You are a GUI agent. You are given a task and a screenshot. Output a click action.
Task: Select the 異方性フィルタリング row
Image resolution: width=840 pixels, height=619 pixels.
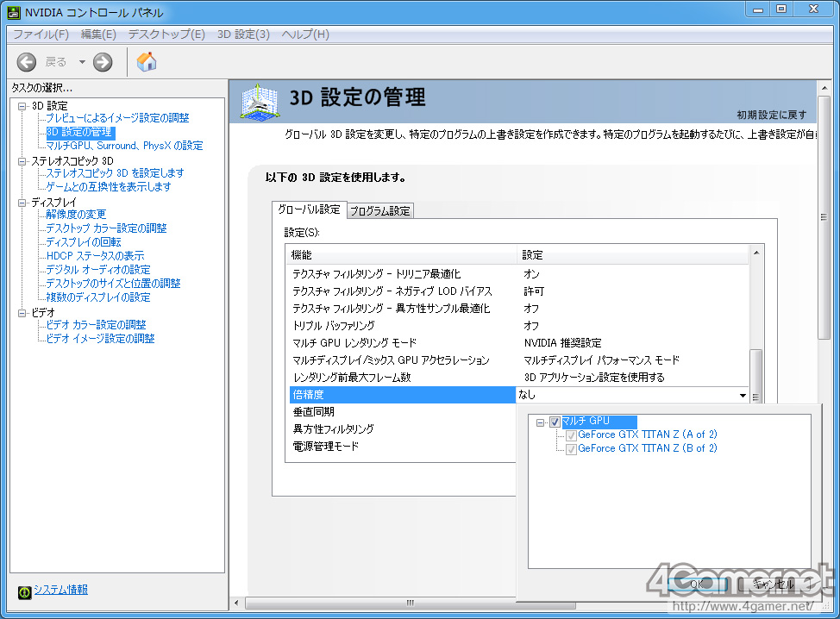(x=402, y=429)
